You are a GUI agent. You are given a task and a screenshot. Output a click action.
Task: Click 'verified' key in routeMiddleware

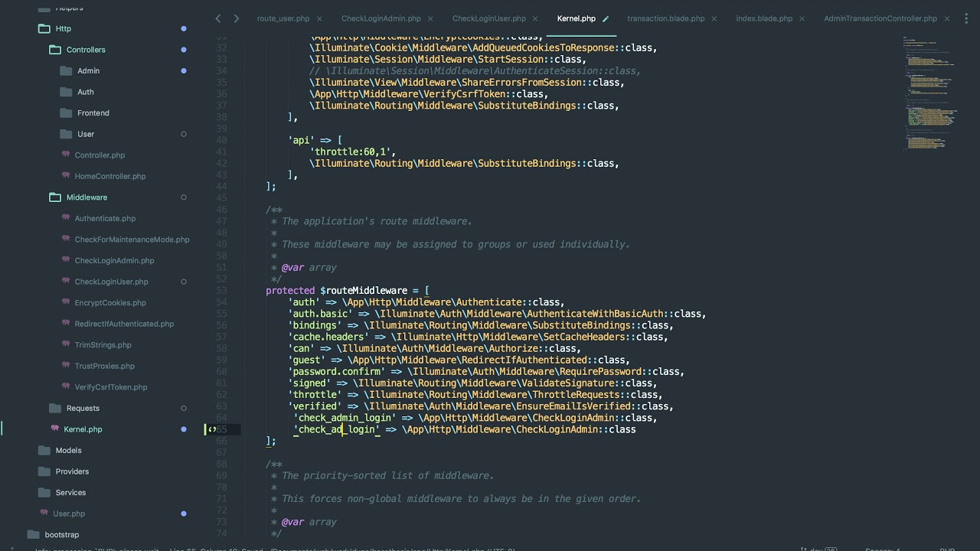[315, 406]
